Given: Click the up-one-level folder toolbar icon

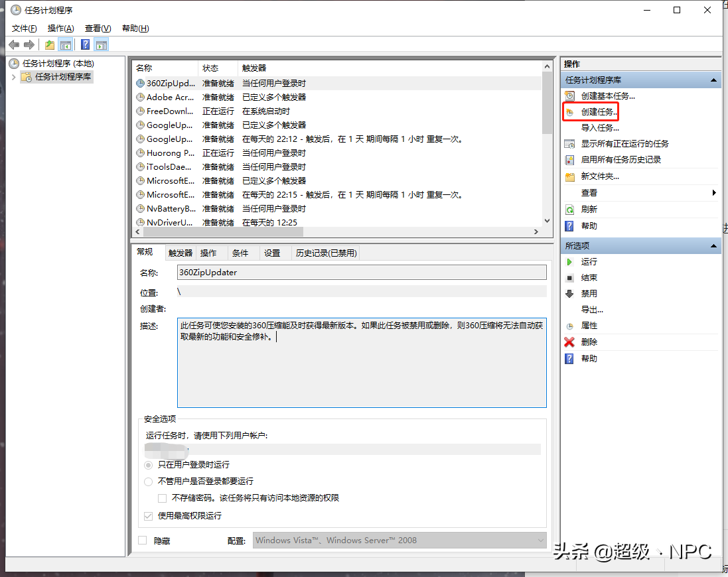Looking at the screenshot, I should coord(50,45).
